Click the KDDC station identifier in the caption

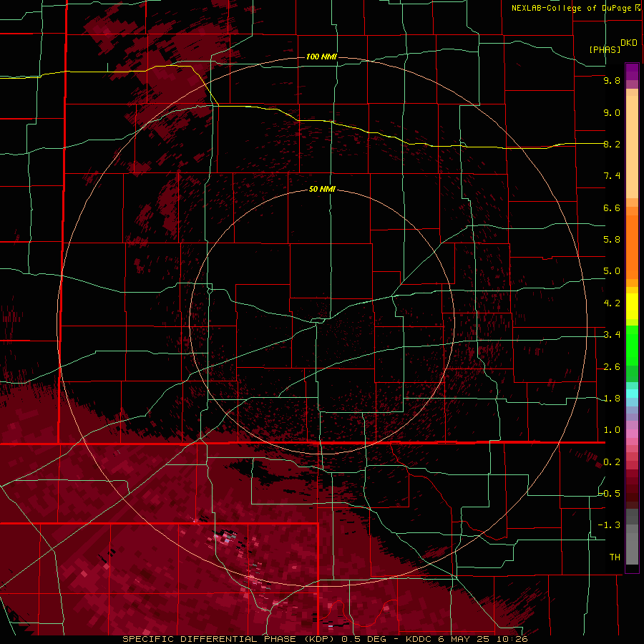coord(419,639)
